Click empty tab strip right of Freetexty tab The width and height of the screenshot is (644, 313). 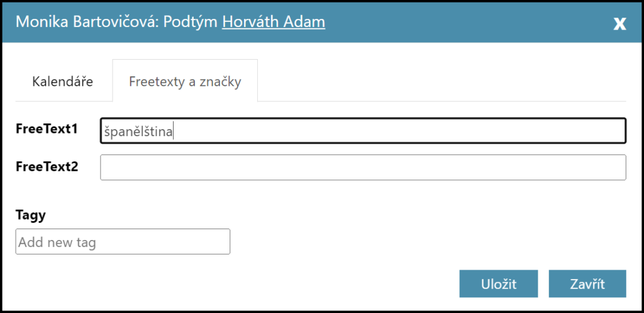coord(440,81)
